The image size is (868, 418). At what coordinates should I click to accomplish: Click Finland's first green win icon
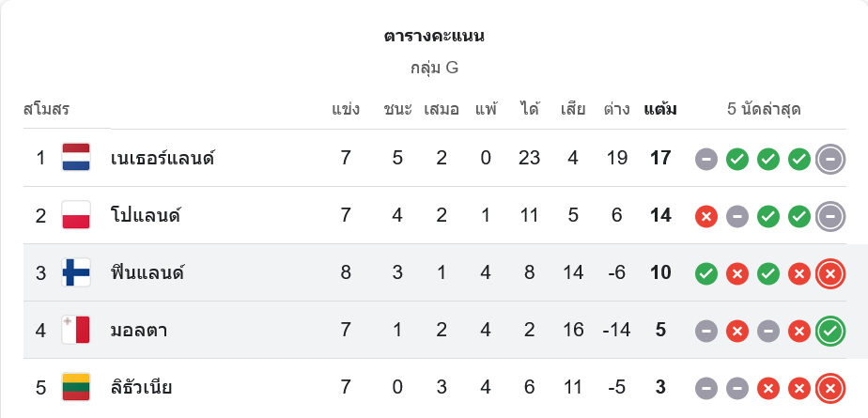[706, 274]
